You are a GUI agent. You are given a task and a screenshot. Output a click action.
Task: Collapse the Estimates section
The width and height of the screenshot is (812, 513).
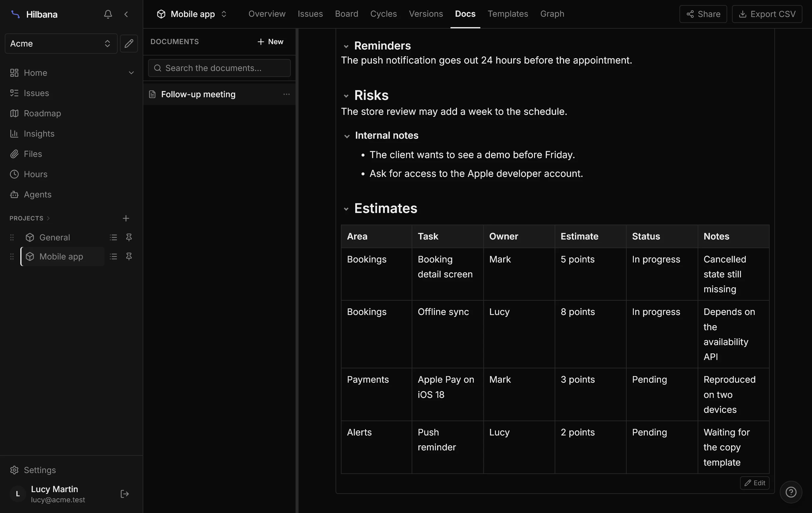pos(346,209)
